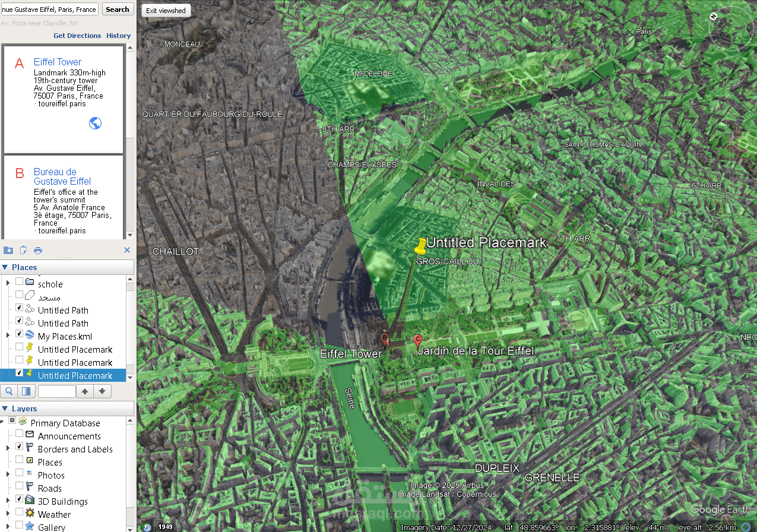This screenshot has width=757, height=532.
Task: Expand the schole folder
Action: 8,283
